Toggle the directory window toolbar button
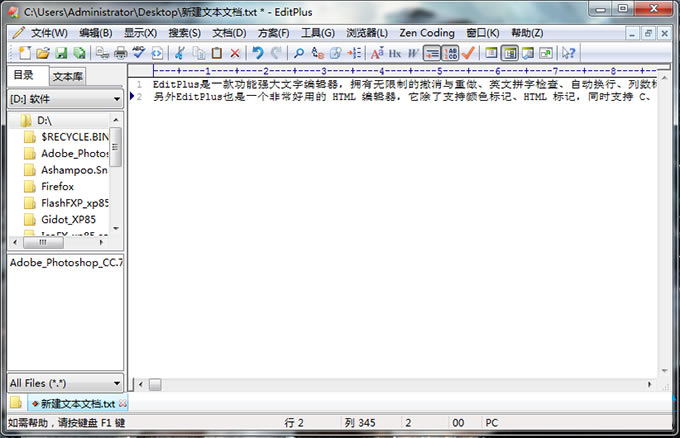This screenshot has height=438, width=680. pyautogui.click(x=491, y=53)
